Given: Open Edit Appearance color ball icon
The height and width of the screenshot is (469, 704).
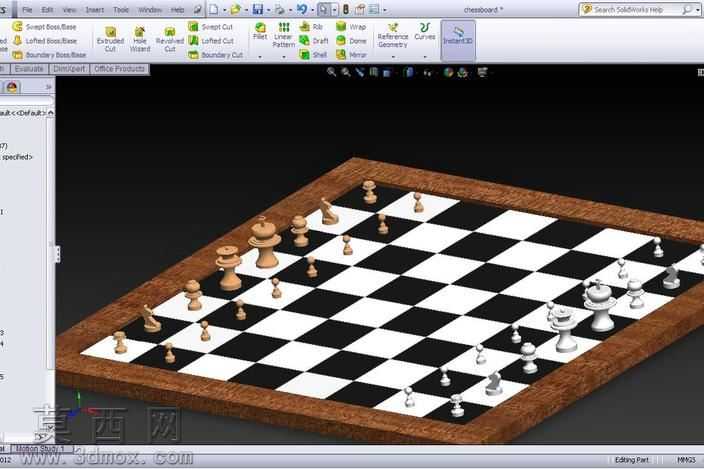Looking at the screenshot, I should (448, 72).
